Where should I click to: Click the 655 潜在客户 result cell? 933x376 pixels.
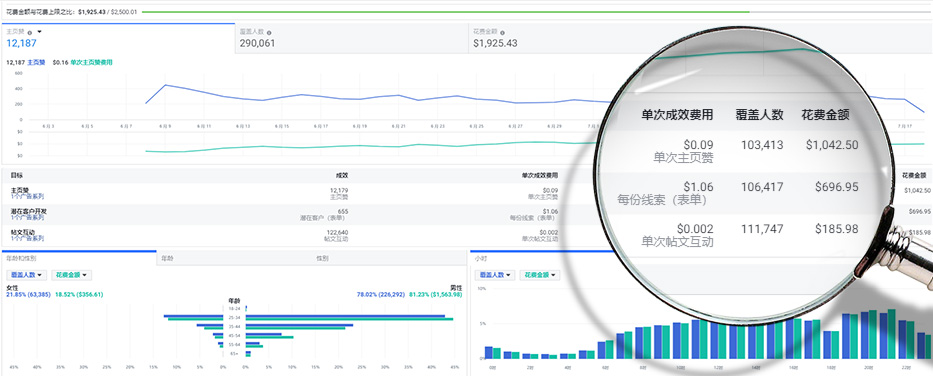(325, 214)
